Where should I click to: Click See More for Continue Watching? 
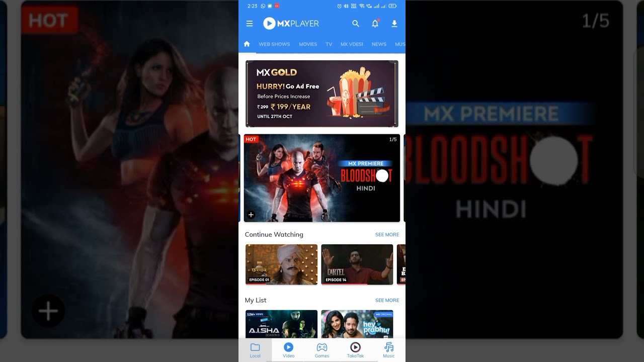point(387,235)
